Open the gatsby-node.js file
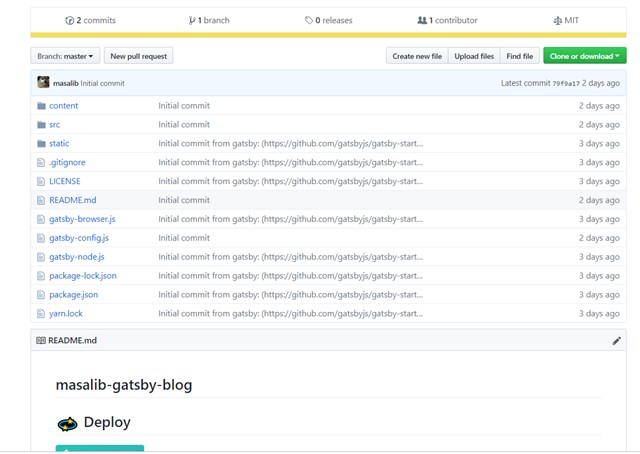 tap(77, 257)
